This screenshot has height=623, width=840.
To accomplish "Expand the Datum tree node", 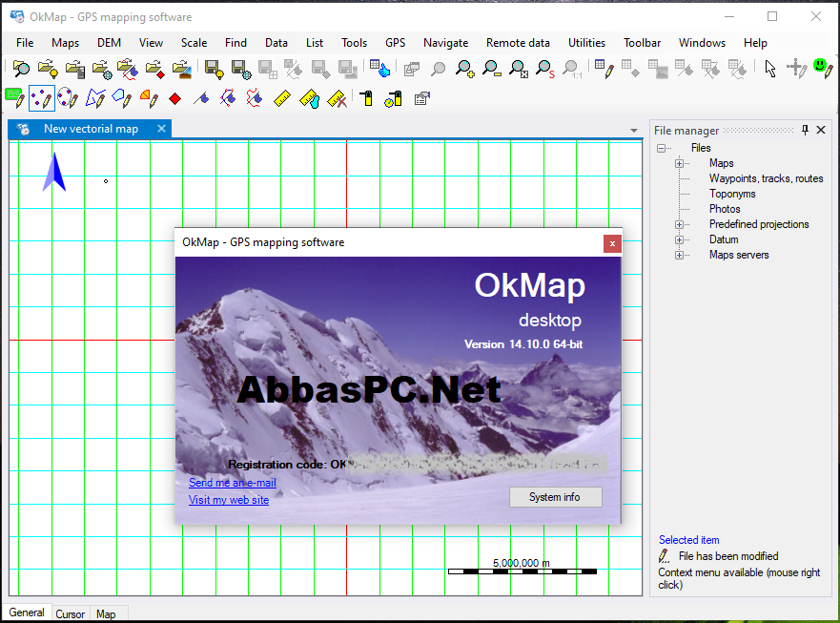I will [679, 239].
